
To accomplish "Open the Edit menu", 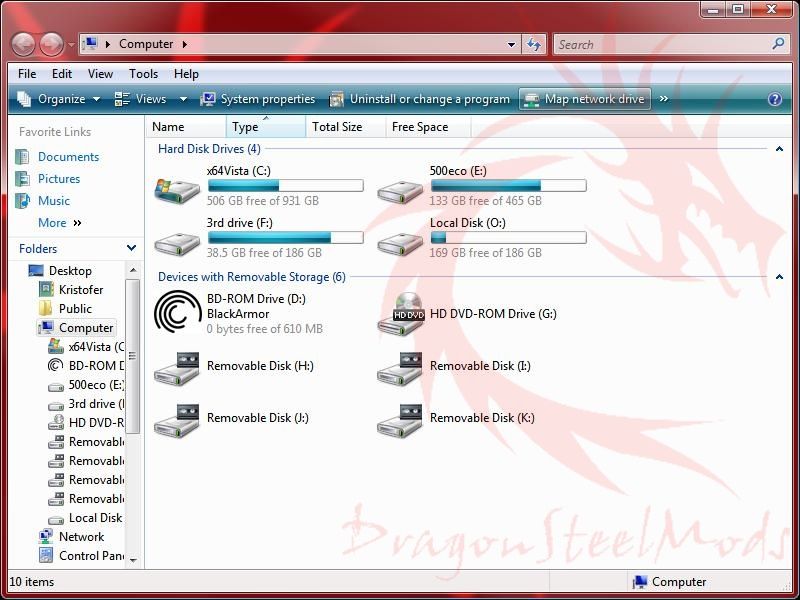I will tap(62, 74).
